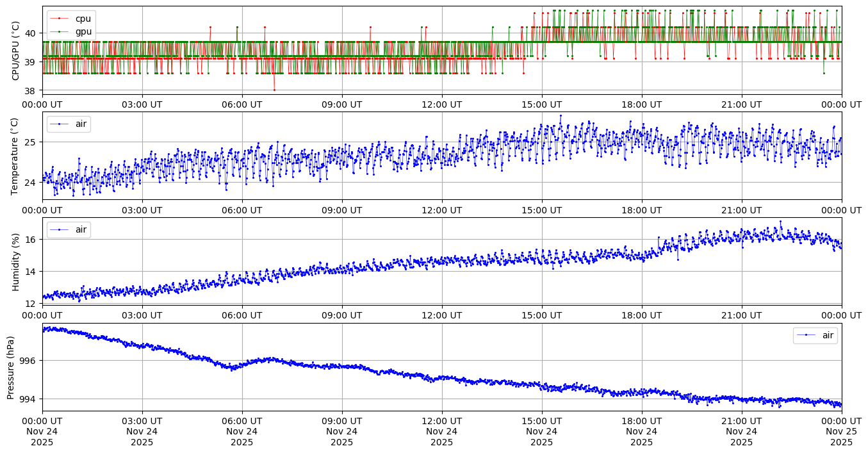This screenshot has height=453, width=868.
Task: Click the '18:00 UT' tick under Humidity plot
Action: click(641, 315)
